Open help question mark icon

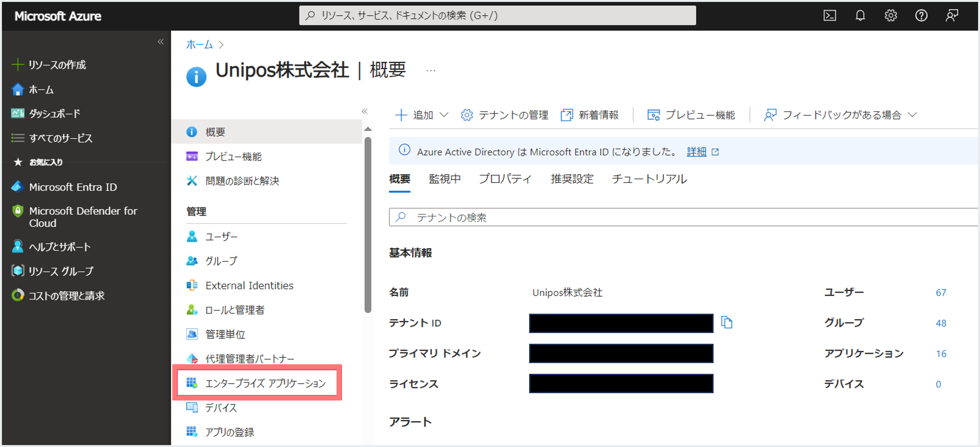pos(921,16)
